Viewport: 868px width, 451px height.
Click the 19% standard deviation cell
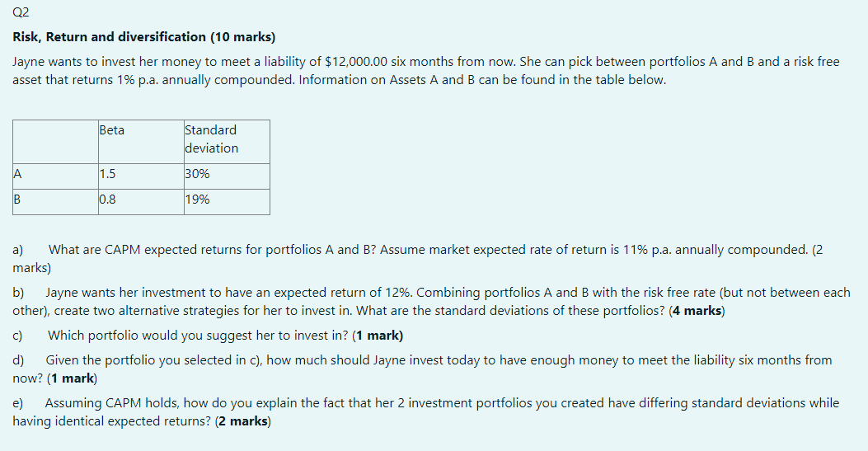(x=225, y=201)
